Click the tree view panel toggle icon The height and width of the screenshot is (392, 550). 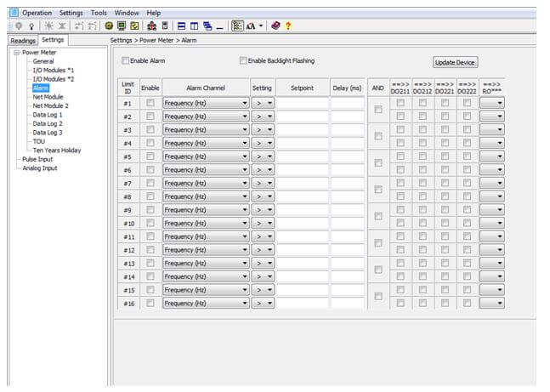pos(237,26)
